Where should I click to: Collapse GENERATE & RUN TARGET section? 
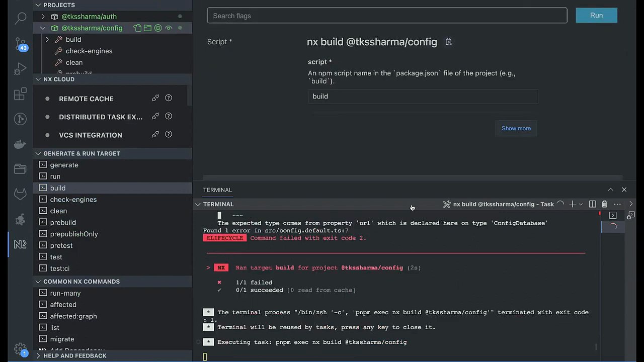point(38,153)
